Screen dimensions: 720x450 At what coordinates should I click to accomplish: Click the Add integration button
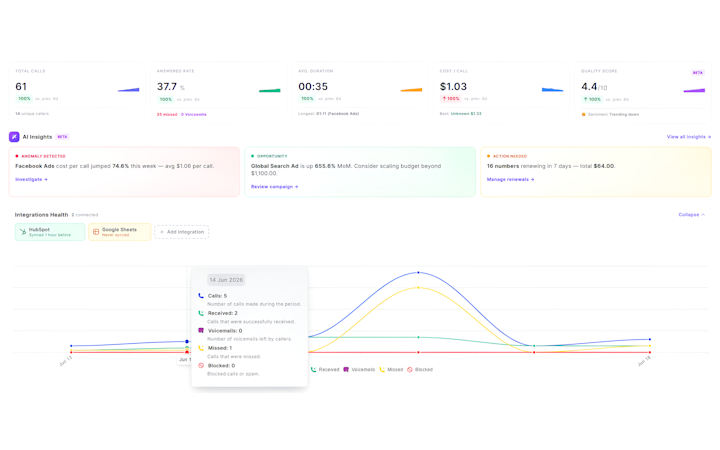[182, 232]
